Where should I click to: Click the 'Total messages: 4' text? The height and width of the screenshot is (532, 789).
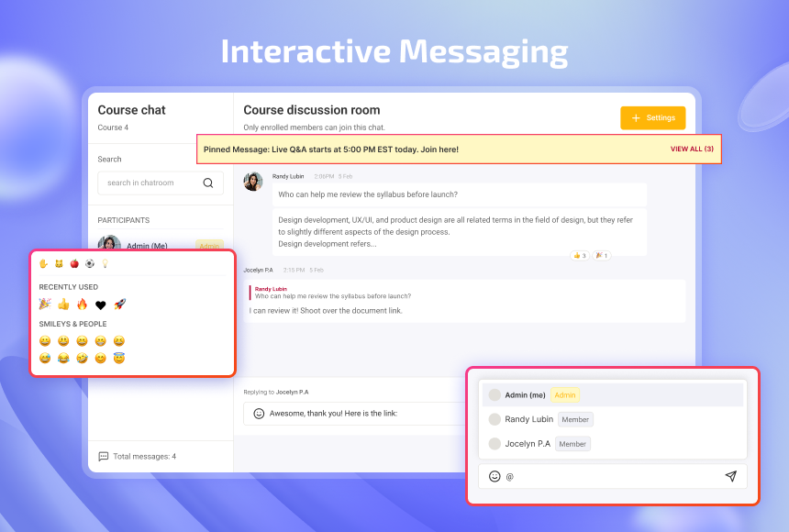[x=144, y=457]
